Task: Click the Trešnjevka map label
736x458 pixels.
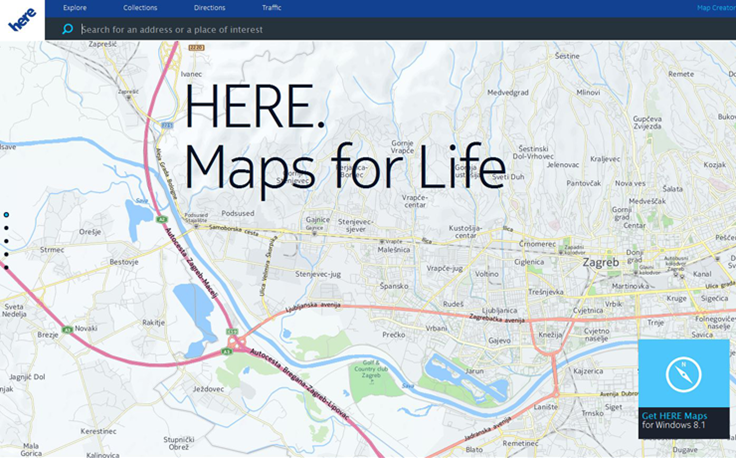Action: (x=545, y=292)
